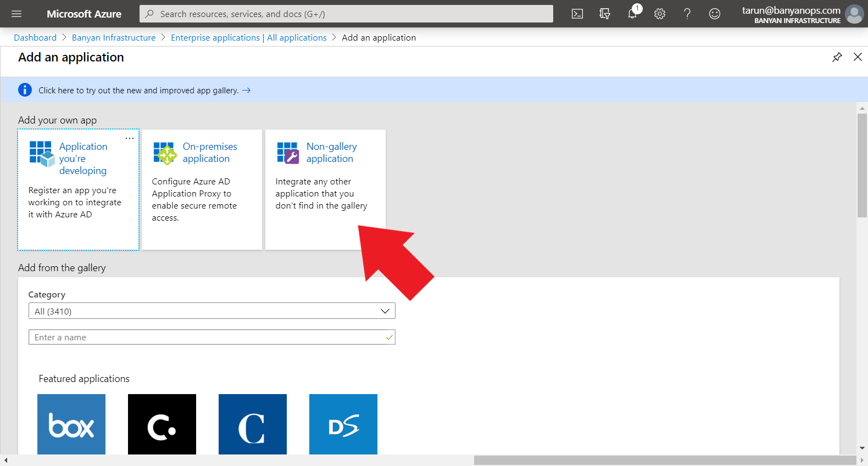Go to the Banyan Infrastructure breadcrumb
Screen dimensions: 868x466
coord(114,37)
